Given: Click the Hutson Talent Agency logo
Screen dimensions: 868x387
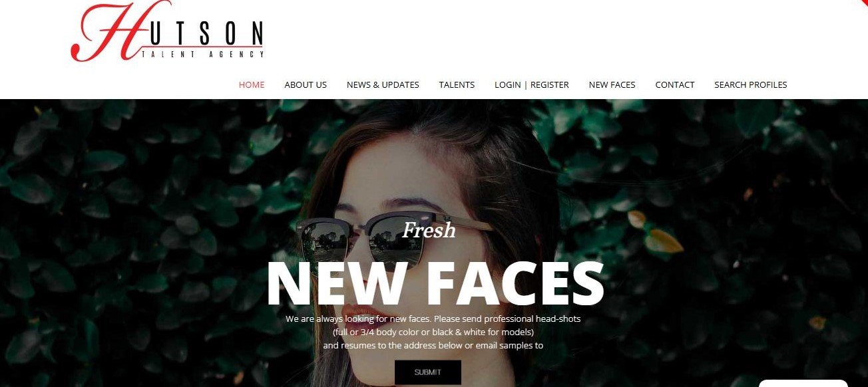Looking at the screenshot, I should click(x=168, y=31).
